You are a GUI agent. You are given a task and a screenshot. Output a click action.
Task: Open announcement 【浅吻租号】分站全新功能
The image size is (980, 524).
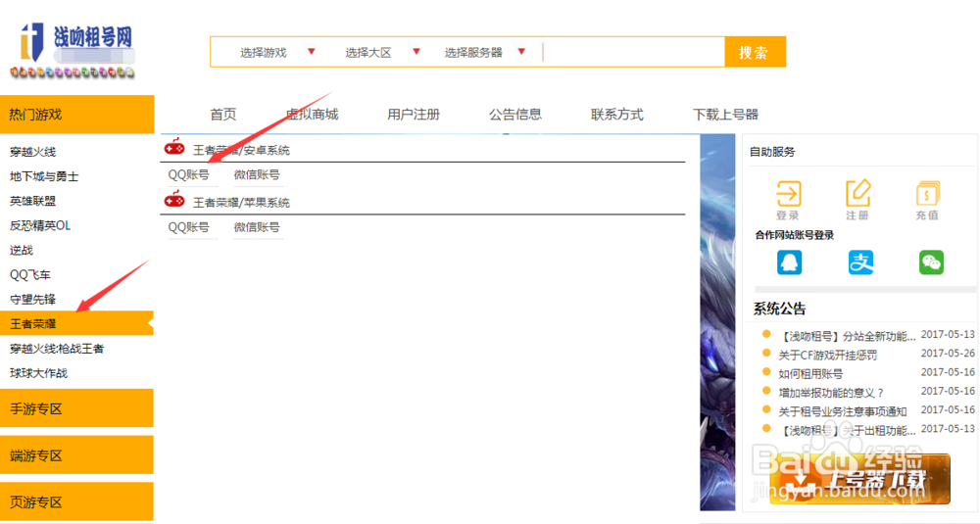[x=847, y=336]
